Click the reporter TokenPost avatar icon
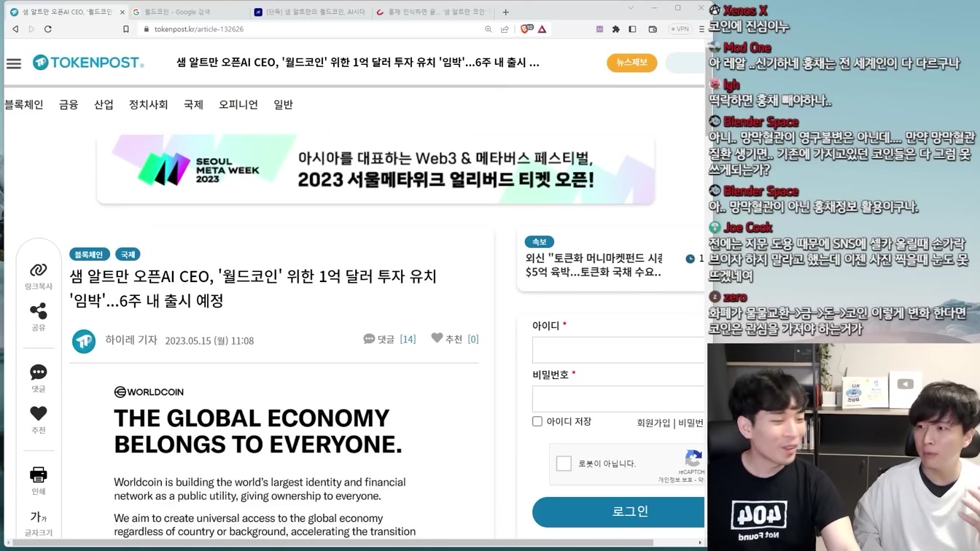The height and width of the screenshot is (551, 980). tap(84, 341)
